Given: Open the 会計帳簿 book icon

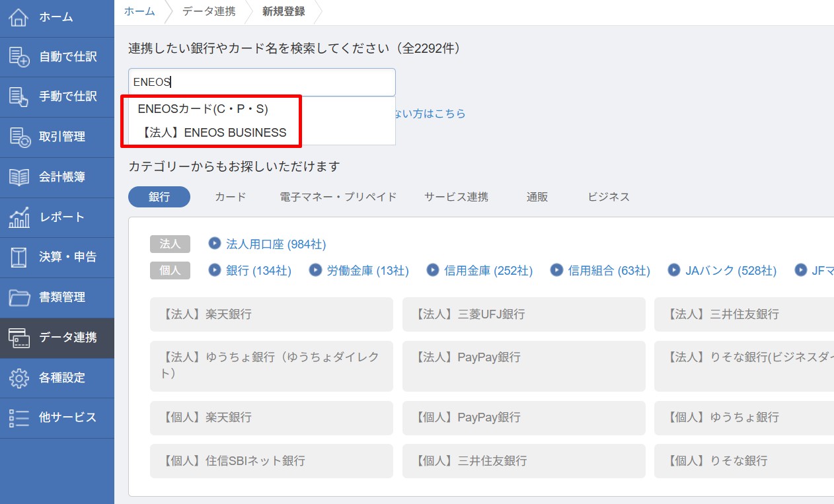Looking at the screenshot, I should pyautogui.click(x=19, y=177).
